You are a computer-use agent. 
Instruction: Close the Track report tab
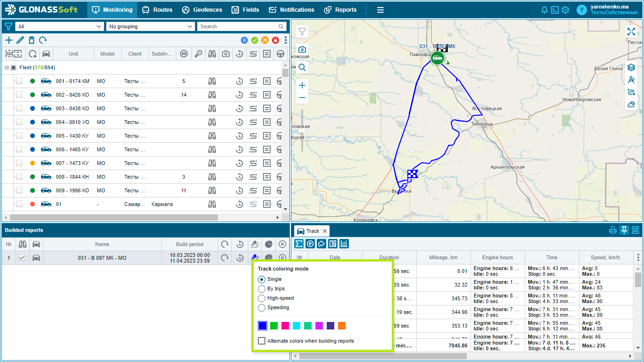tap(325, 231)
